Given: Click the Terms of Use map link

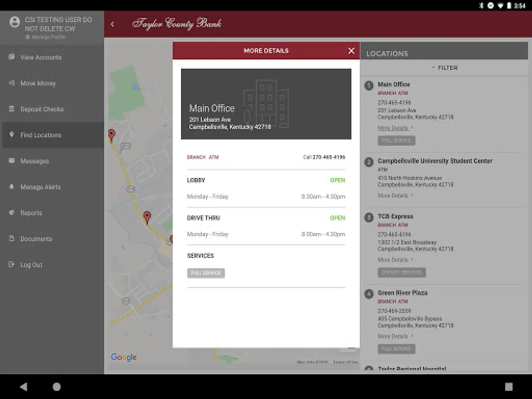Looking at the screenshot, I should [345, 362].
